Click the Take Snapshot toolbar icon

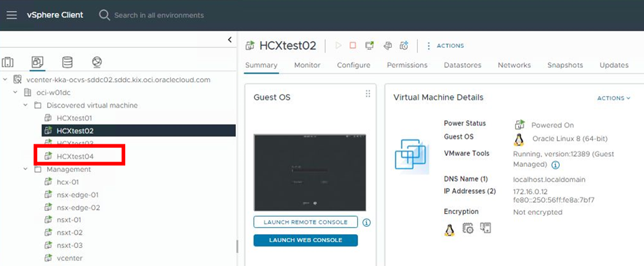pyautogui.click(x=403, y=46)
